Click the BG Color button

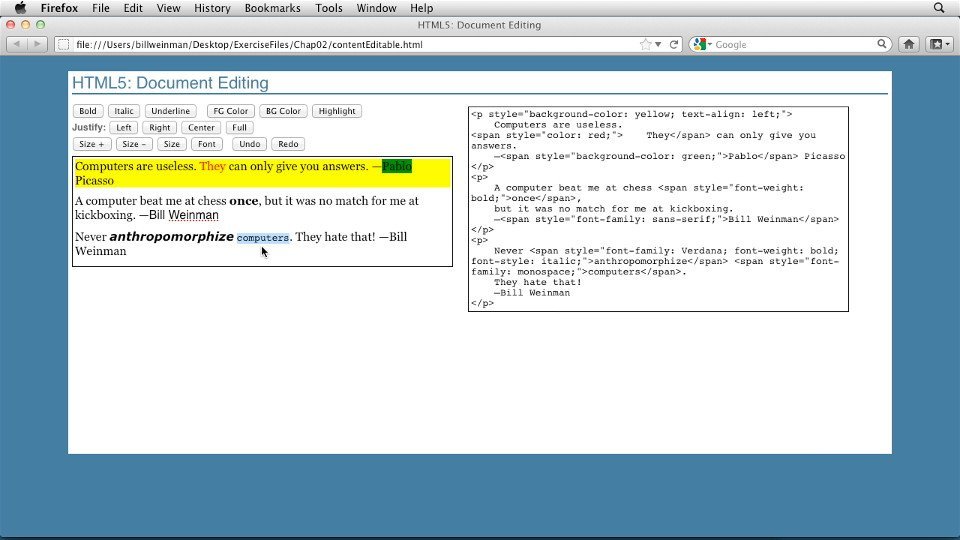(283, 111)
